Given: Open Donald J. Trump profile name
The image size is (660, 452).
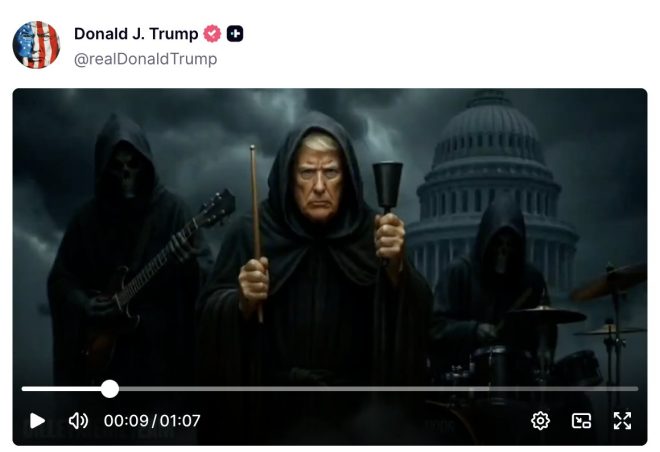Looking at the screenshot, I should pyautogui.click(x=136, y=34).
